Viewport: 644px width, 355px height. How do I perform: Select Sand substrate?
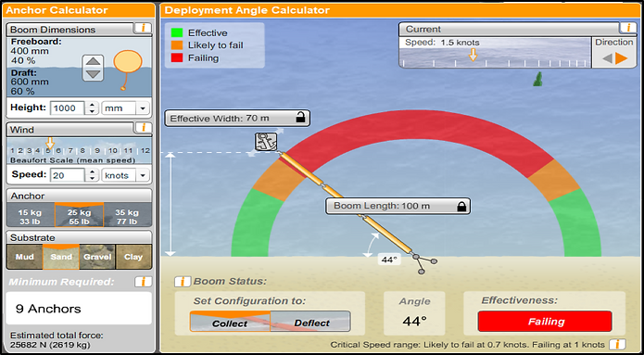coord(61,257)
